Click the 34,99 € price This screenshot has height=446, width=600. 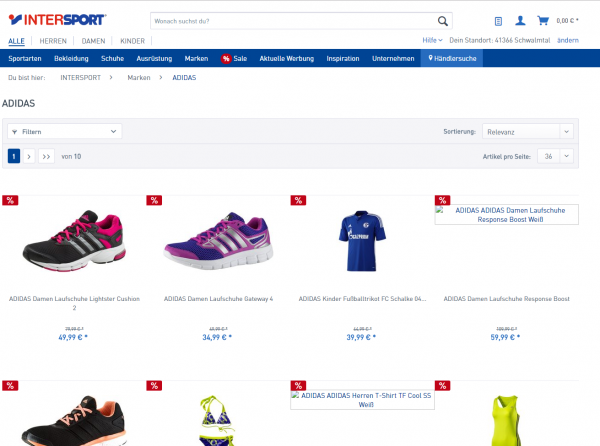click(x=217, y=337)
